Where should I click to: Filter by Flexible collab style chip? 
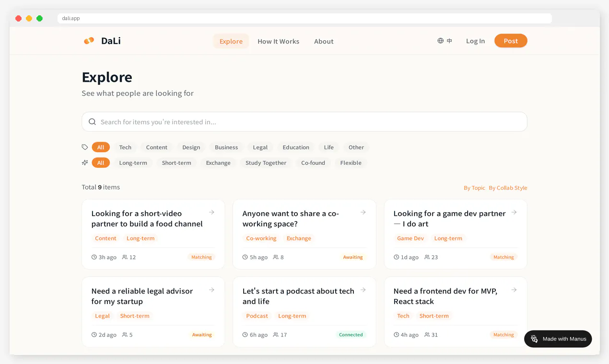(351, 162)
